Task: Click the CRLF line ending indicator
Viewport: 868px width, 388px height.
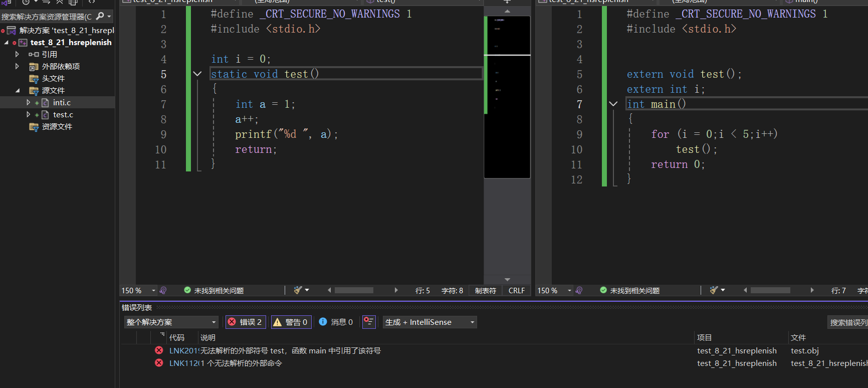Action: (x=517, y=291)
